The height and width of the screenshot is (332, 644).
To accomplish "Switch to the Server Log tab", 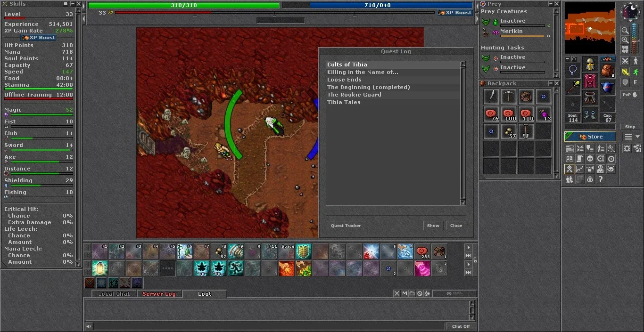I will click(x=159, y=294).
